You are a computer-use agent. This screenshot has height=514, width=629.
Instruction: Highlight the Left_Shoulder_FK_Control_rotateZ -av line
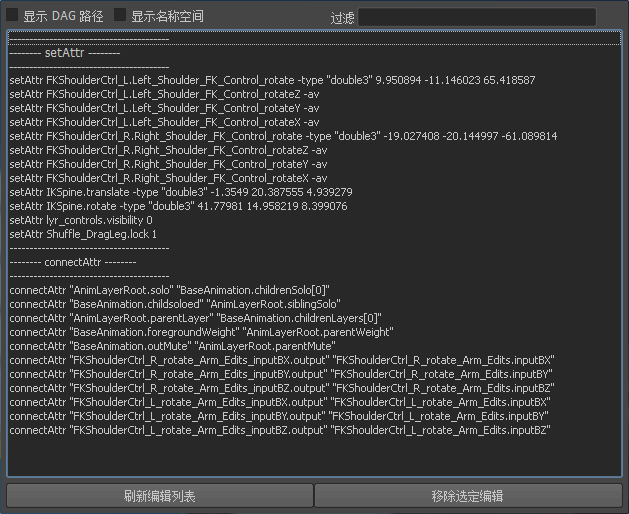[x=164, y=94]
